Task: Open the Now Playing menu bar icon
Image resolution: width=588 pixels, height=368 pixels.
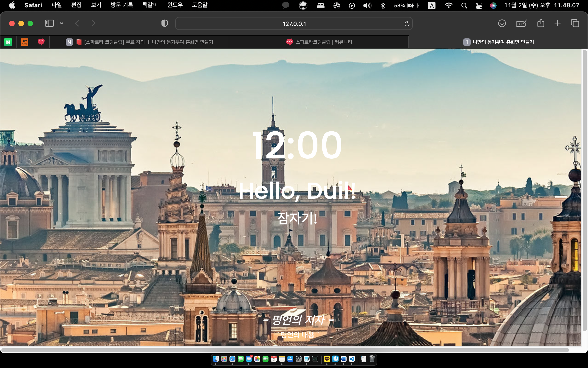Action: tap(352, 5)
